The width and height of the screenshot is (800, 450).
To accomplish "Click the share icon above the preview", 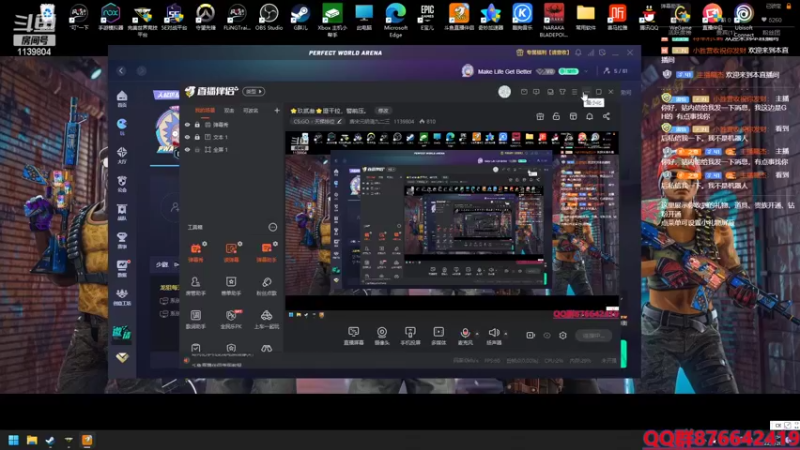I will click(606, 116).
